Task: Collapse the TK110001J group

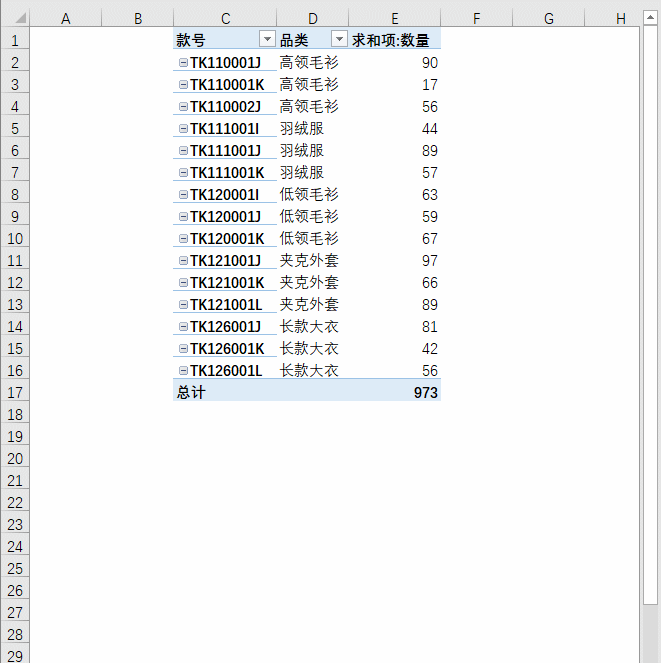Action: (x=183, y=63)
